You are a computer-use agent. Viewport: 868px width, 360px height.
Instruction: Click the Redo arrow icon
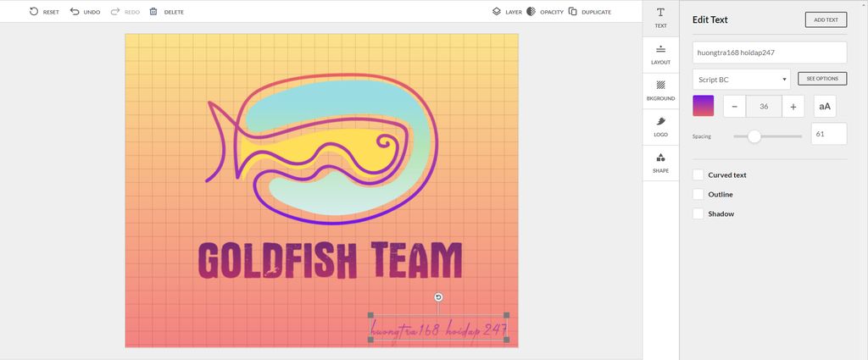pyautogui.click(x=115, y=12)
